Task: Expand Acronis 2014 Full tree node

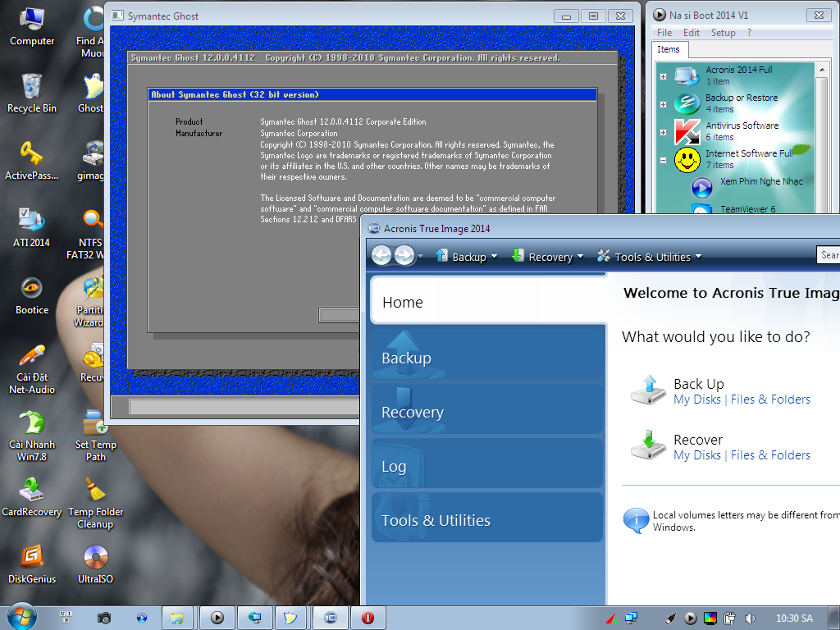Action: pos(663,76)
